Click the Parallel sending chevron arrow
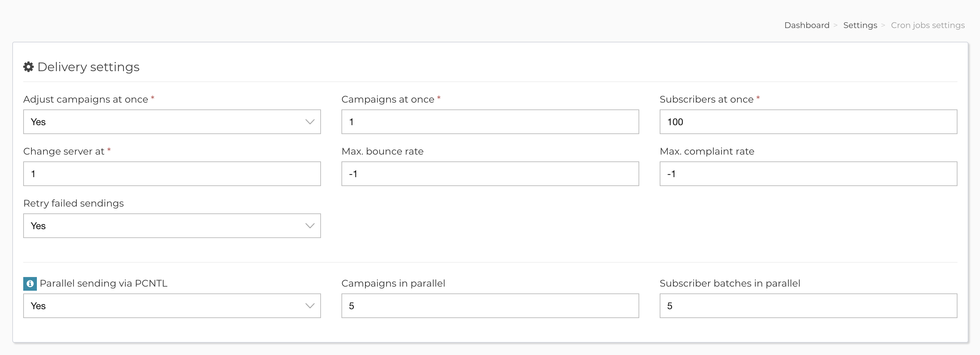 point(310,306)
